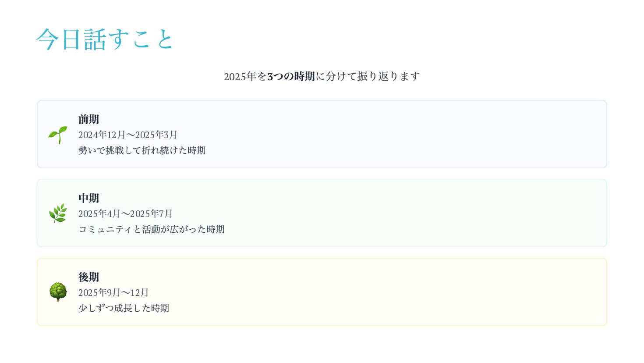Screen dimensions: 644x363
Task: Click the description 勢いで挑戦して折れ続けた時期
Action: coord(142,150)
